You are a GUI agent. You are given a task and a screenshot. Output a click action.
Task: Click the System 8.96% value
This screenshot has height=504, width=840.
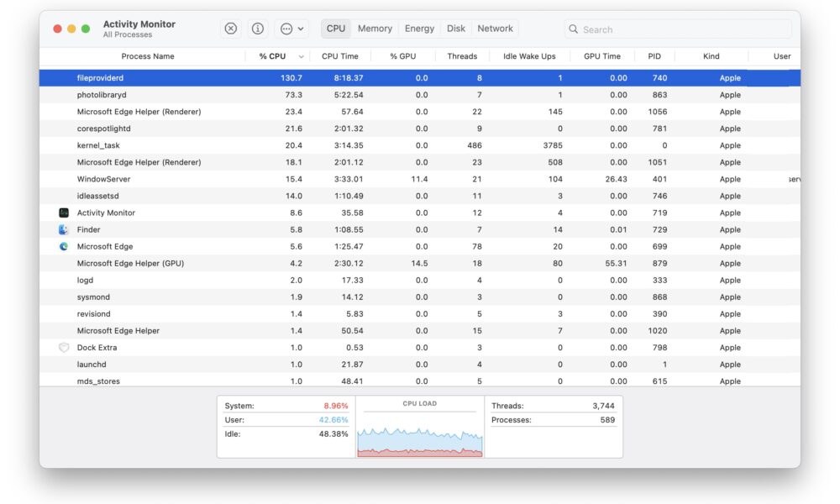point(335,406)
